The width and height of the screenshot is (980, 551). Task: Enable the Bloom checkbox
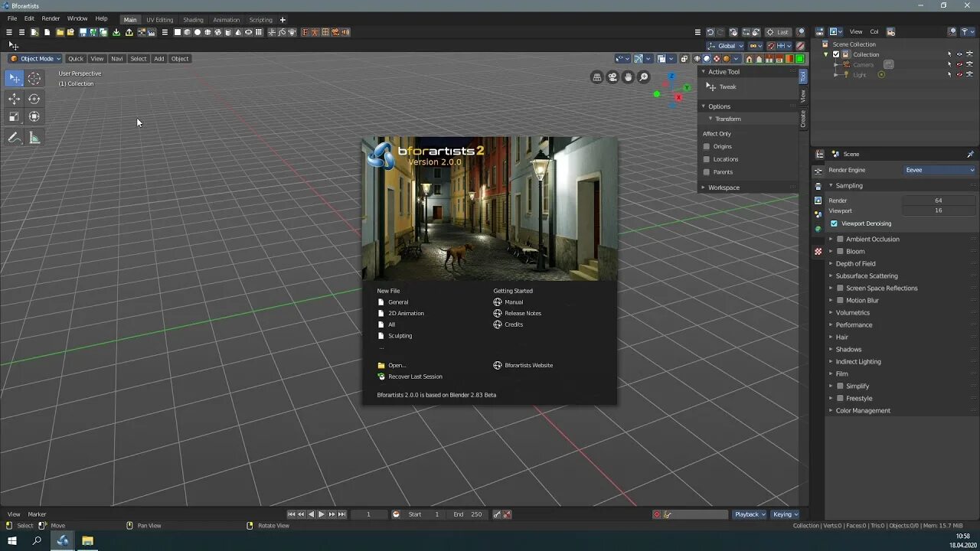[840, 251]
